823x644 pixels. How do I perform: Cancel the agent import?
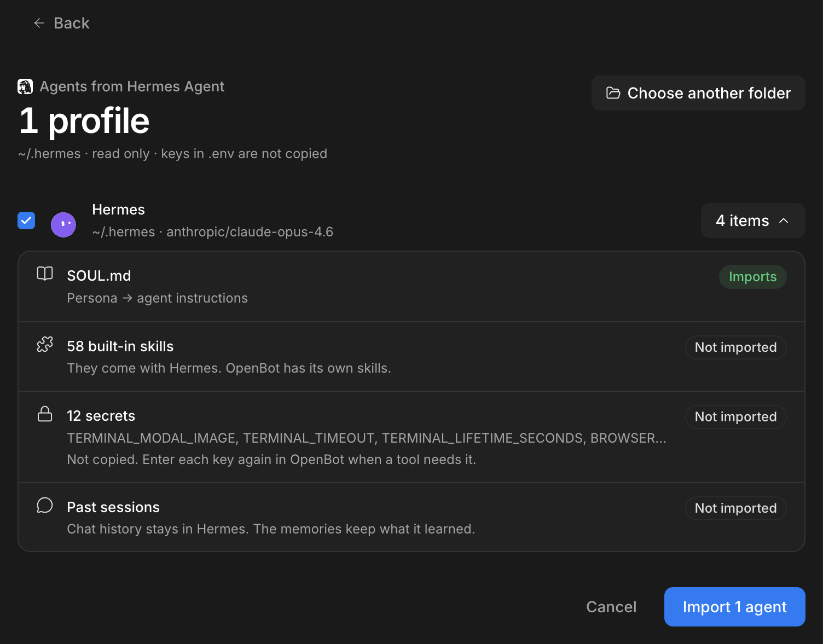pos(611,607)
